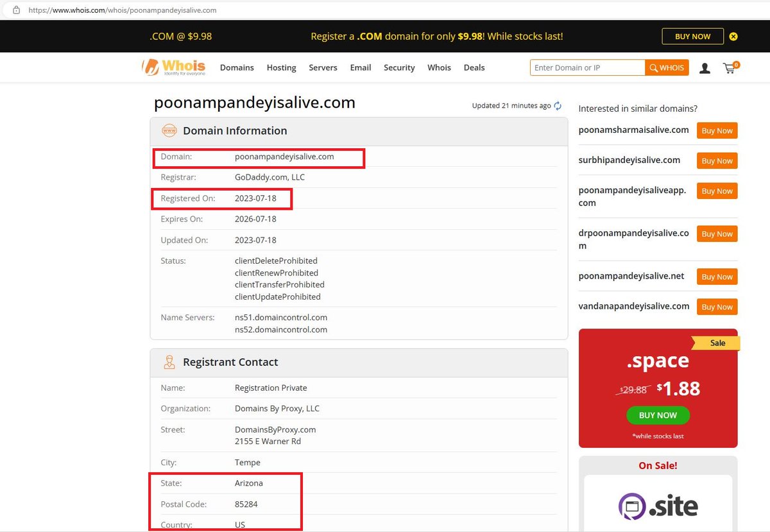This screenshot has width=770, height=532.
Task: Close the promo banner with yellow X
Action: (733, 37)
